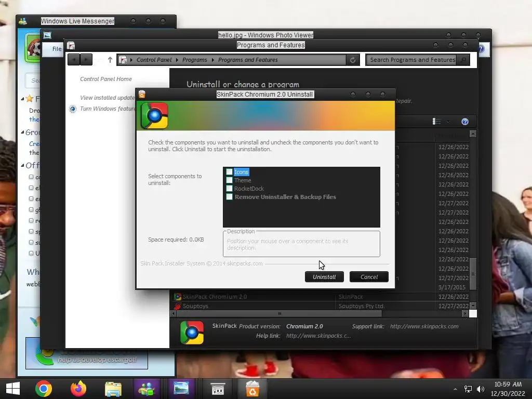This screenshot has width=532, height=399.
Task: Check Remove Uninstaller & Backup Files
Action: (x=229, y=197)
